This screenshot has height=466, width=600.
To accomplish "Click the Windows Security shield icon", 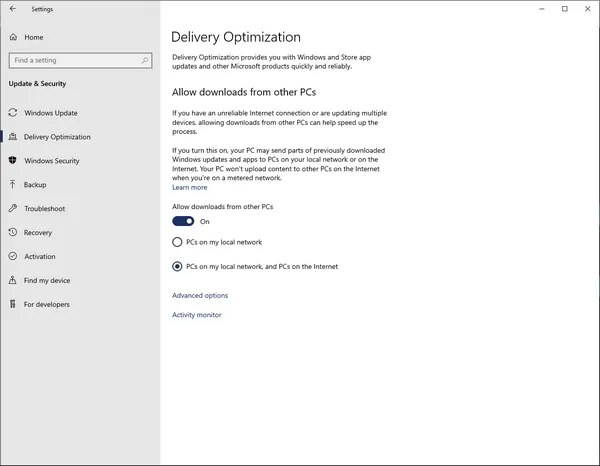I will pyautogui.click(x=13, y=160).
